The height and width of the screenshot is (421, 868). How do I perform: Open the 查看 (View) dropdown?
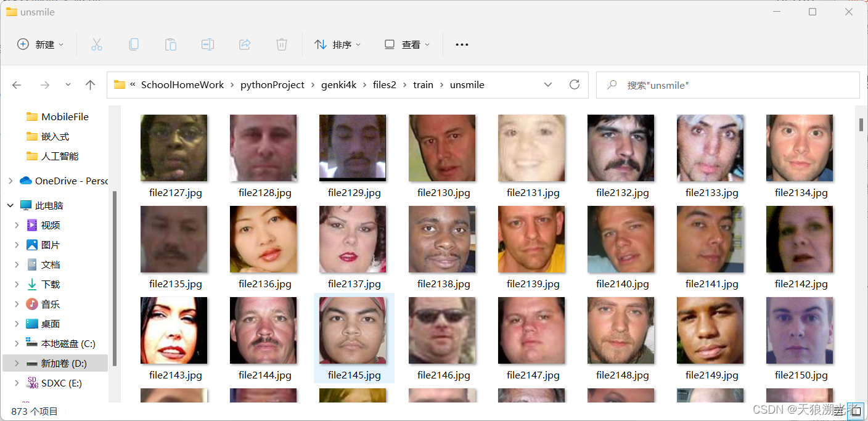[407, 44]
